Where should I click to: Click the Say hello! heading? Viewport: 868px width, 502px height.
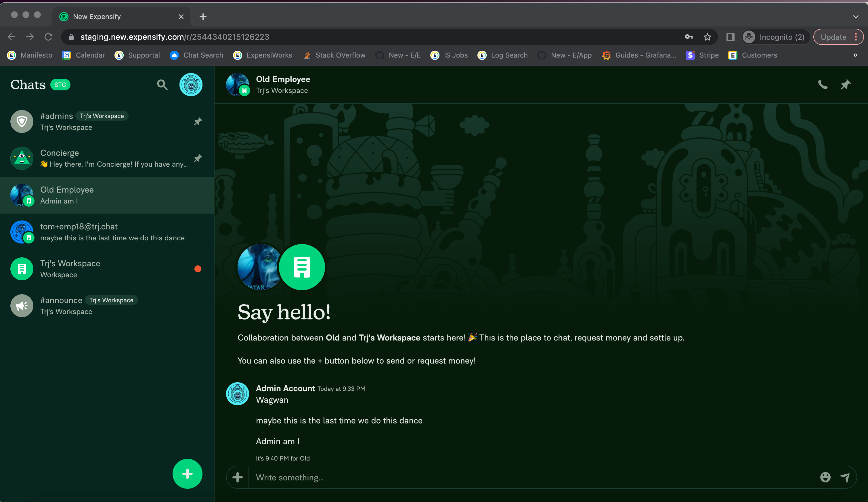point(284,312)
